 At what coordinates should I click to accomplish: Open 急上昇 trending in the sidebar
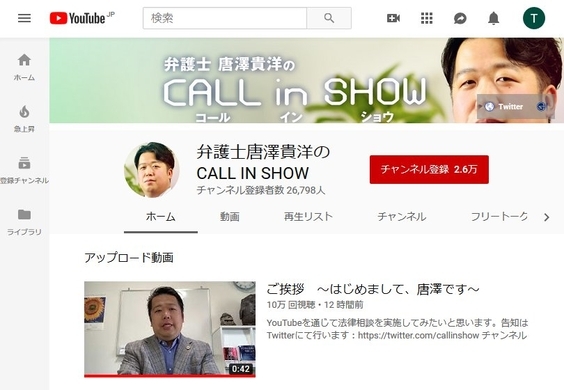point(24,119)
